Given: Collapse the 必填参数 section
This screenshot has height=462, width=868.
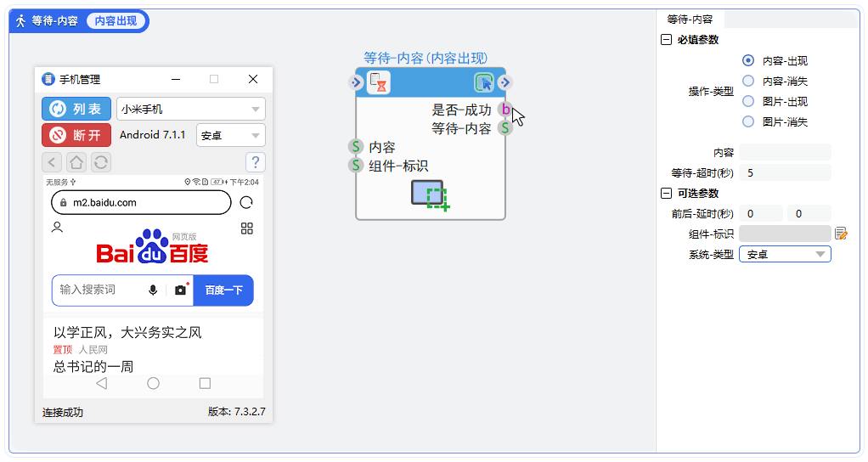Looking at the screenshot, I should pyautogui.click(x=667, y=40).
